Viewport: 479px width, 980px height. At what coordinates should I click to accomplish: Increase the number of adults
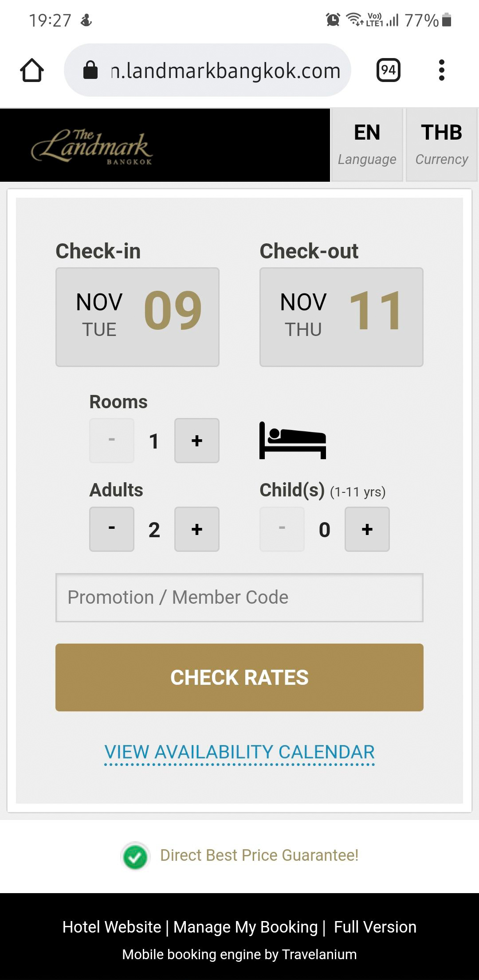click(196, 529)
